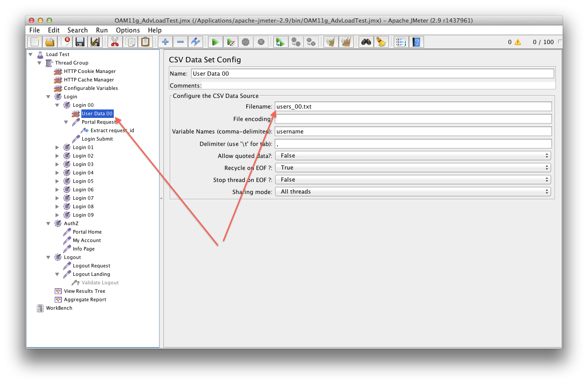Click the Toggle enabled/disabled toolbar icon
This screenshot has width=588, height=384.
click(x=196, y=42)
